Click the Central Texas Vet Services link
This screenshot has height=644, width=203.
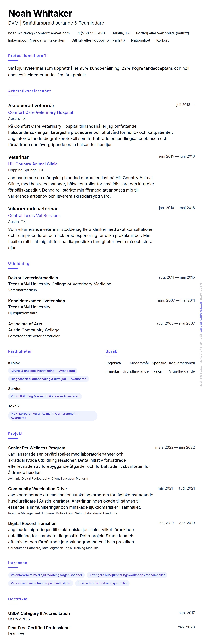click(x=34, y=216)
